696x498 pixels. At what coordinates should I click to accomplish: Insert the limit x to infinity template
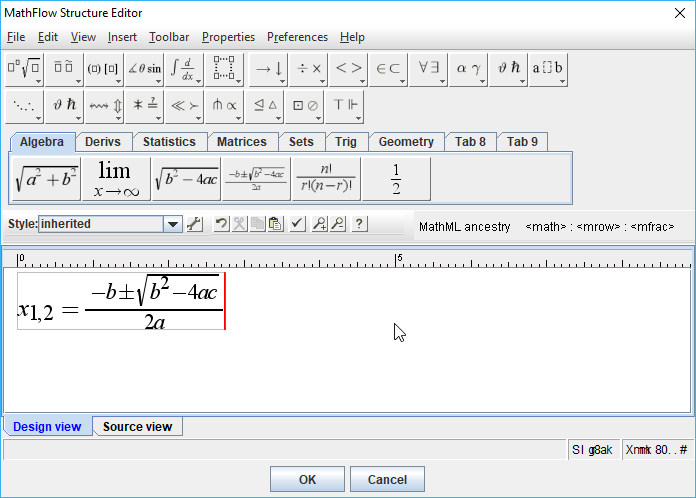(116, 179)
